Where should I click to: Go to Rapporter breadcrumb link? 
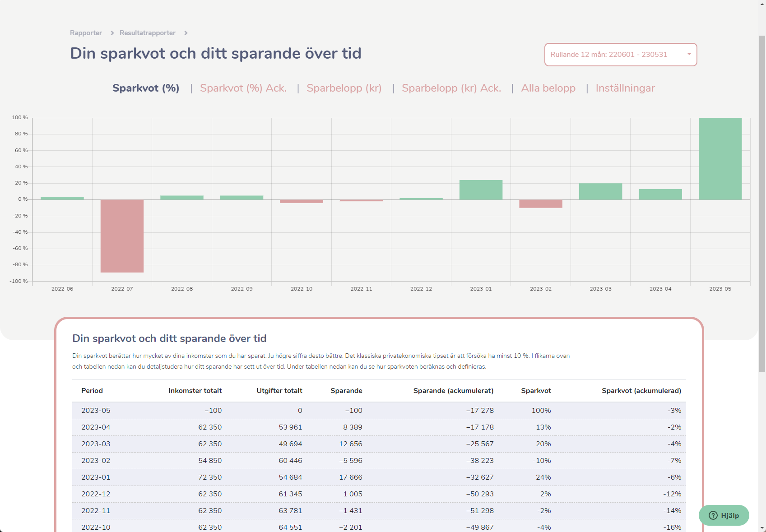tap(86, 33)
